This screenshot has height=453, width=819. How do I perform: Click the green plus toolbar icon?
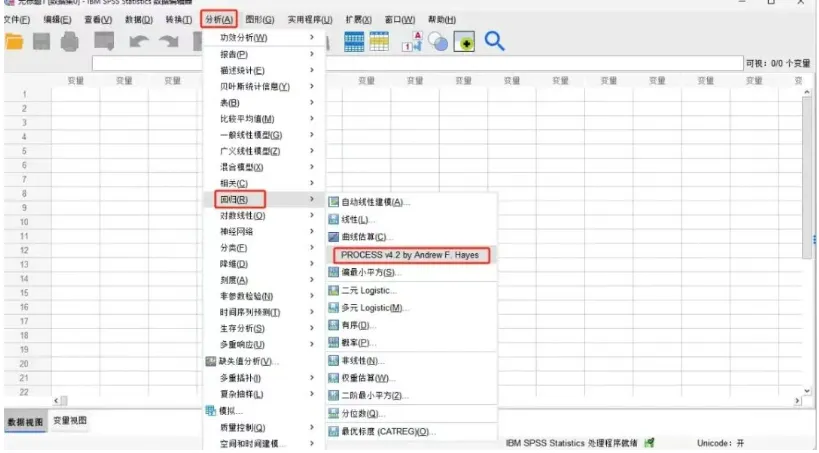pyautogui.click(x=464, y=42)
